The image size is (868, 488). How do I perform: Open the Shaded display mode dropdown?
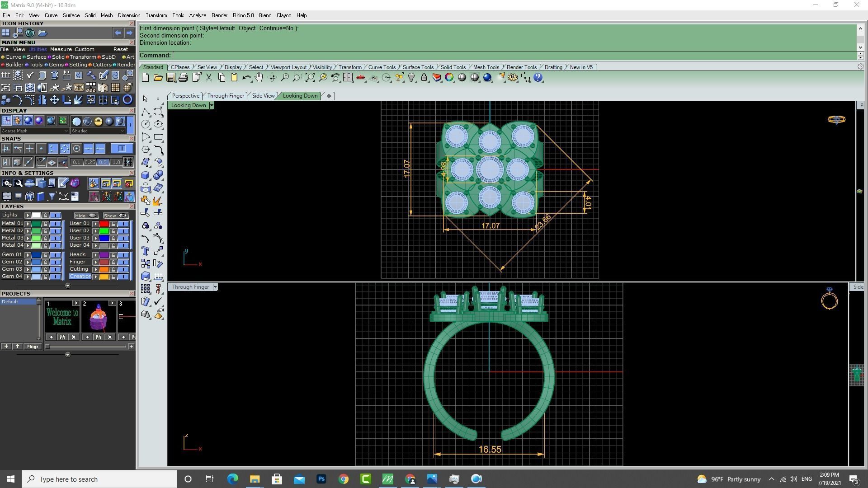pyautogui.click(x=98, y=131)
